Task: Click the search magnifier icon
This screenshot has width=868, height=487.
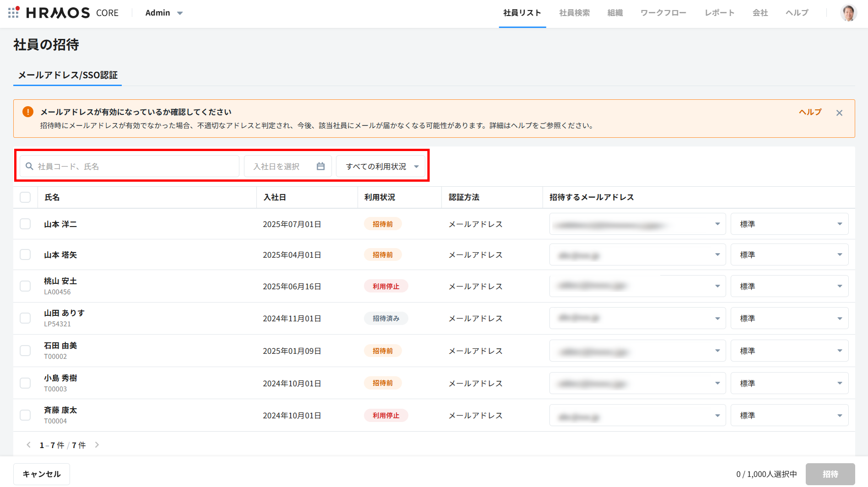Action: pos(29,166)
